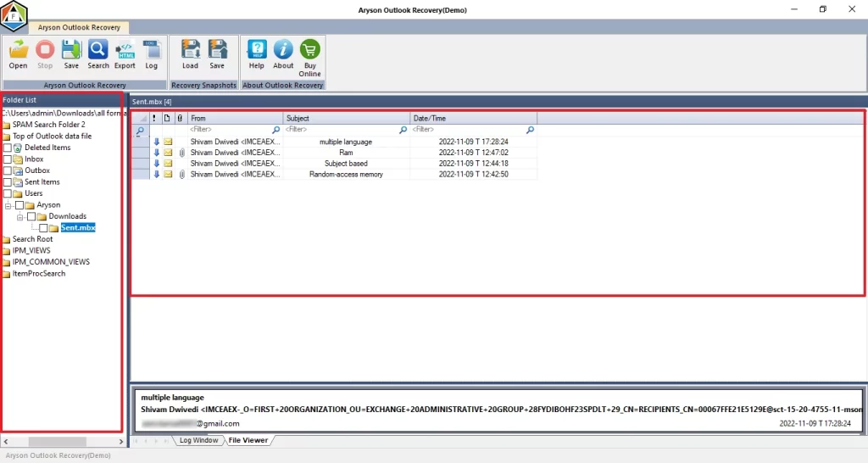Load a recovery snapshot
This screenshot has height=463, width=868.
tap(191, 50)
